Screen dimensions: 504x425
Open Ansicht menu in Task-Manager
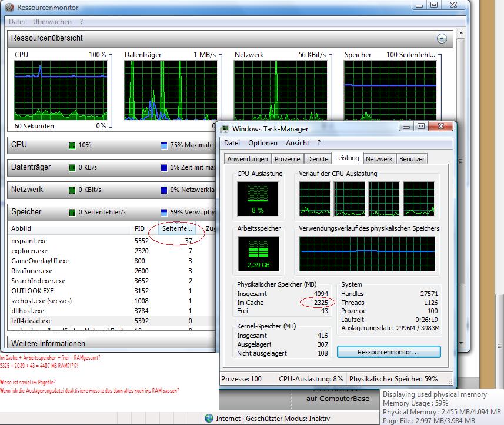tap(298, 143)
